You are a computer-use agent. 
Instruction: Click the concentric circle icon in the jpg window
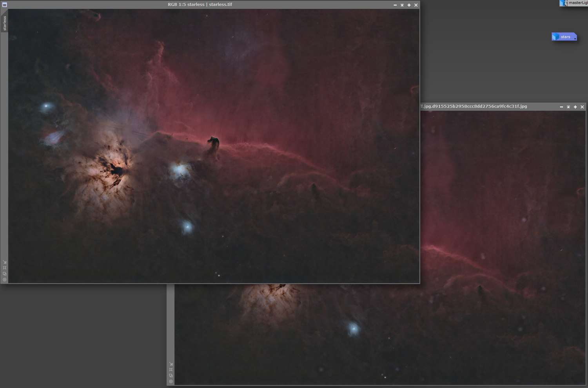point(171,381)
